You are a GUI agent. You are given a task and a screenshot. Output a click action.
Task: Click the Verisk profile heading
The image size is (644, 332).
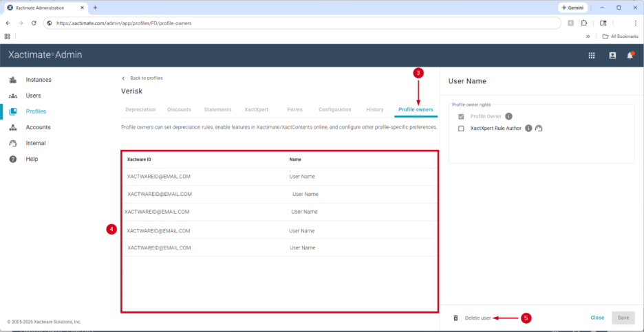(x=132, y=91)
